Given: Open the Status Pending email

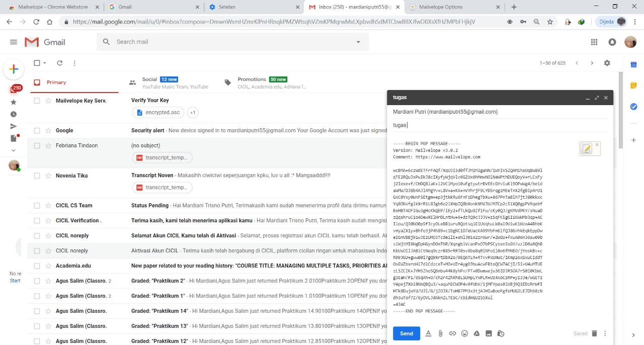Looking at the screenshot, I should coord(150,205).
